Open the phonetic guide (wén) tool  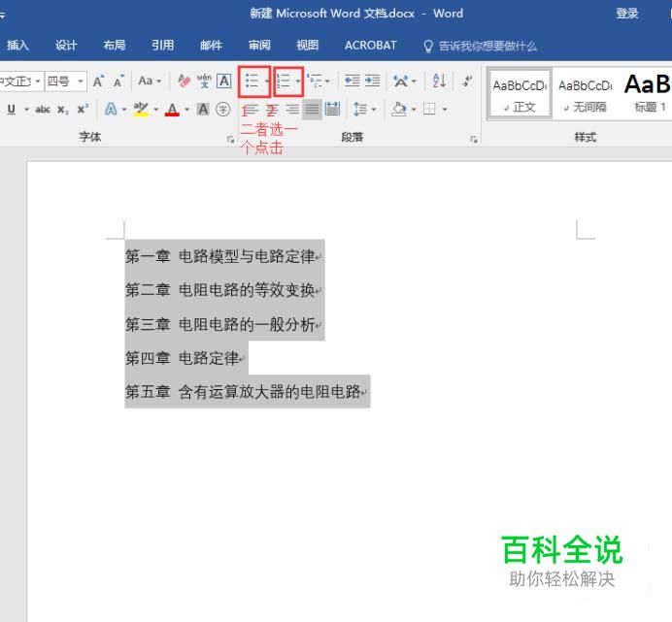[x=204, y=81]
